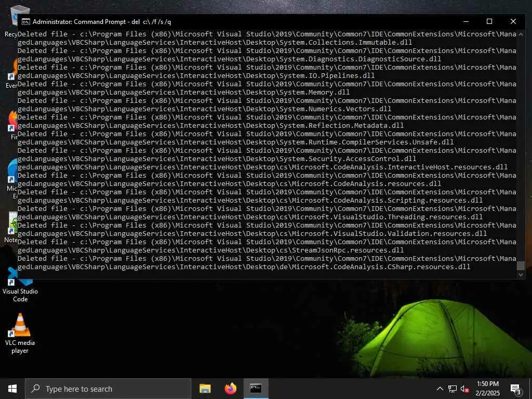Select the Visual Studio Code desktop shortcut

20,285
